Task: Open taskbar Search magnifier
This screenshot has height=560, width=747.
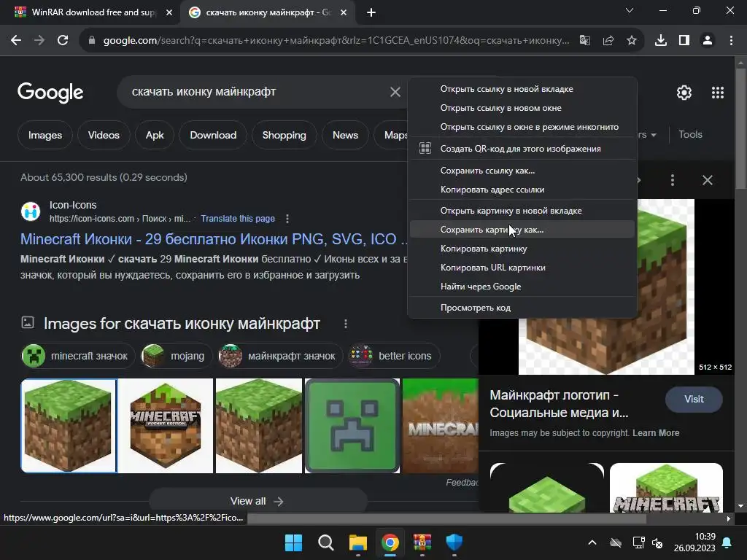Action: coord(326,542)
